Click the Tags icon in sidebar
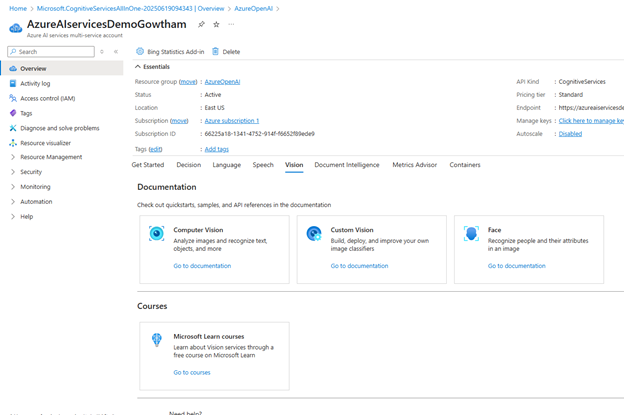 tap(13, 113)
